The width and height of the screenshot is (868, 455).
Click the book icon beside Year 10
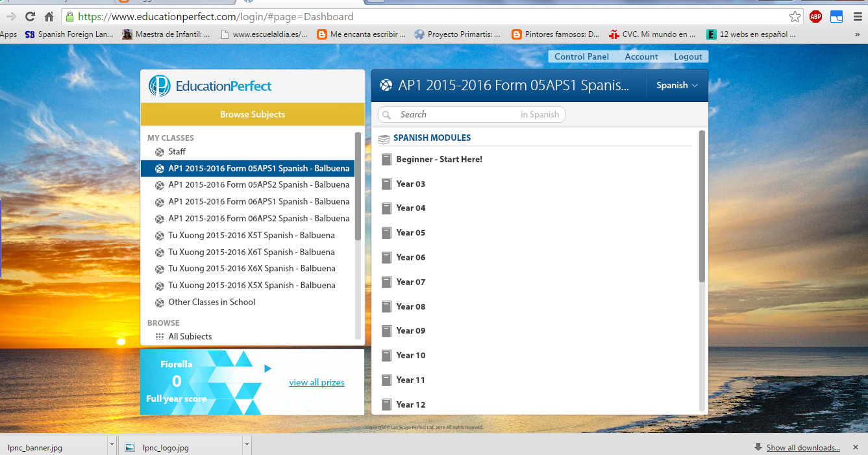(x=387, y=355)
